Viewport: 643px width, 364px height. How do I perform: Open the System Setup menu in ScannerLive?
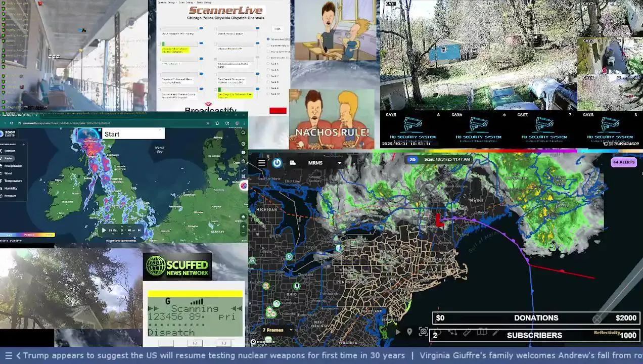[x=167, y=3]
